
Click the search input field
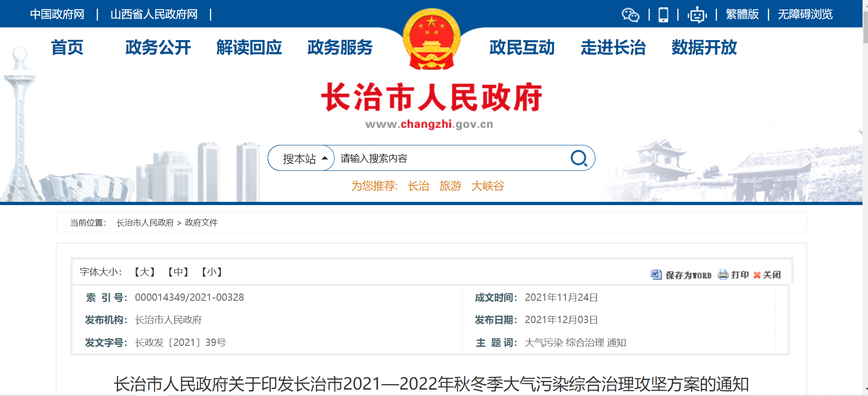tap(451, 158)
